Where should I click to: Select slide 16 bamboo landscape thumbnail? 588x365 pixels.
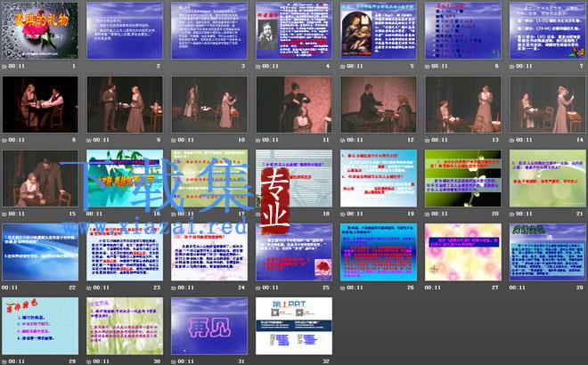[125, 178]
